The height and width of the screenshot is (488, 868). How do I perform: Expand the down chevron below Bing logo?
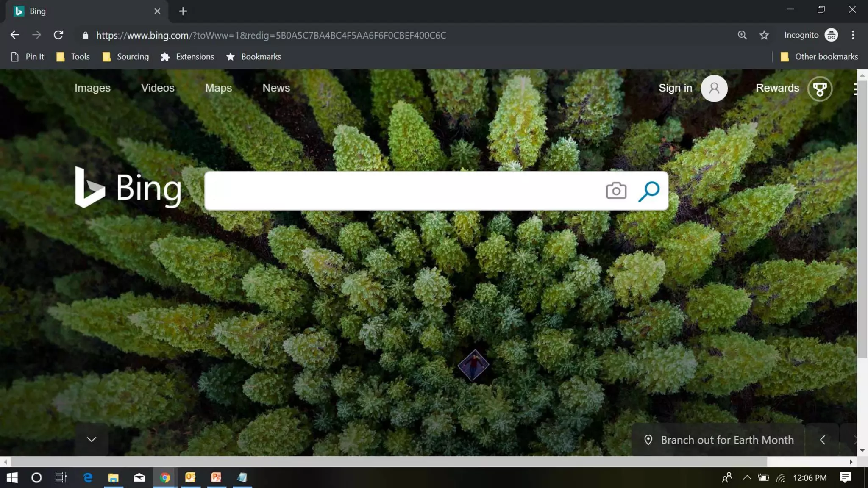pyautogui.click(x=92, y=439)
